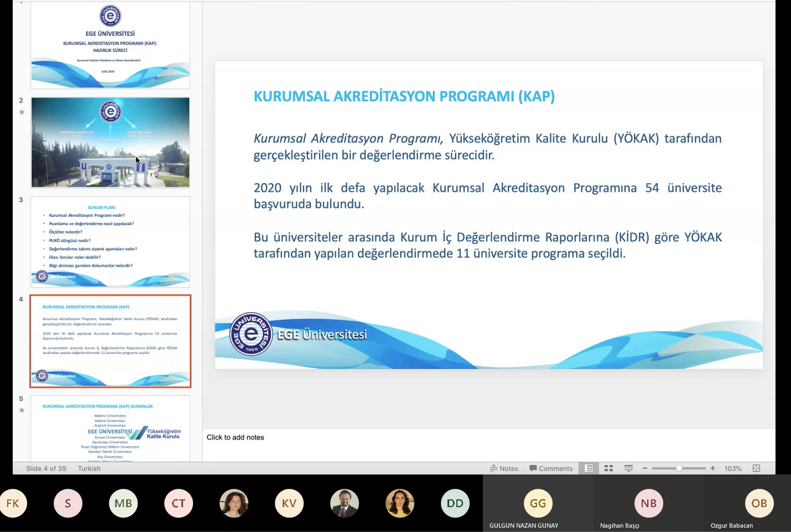791x532 pixels.
Task: Select Ozgur Babacan participant tile
Action: pyautogui.click(x=748, y=503)
